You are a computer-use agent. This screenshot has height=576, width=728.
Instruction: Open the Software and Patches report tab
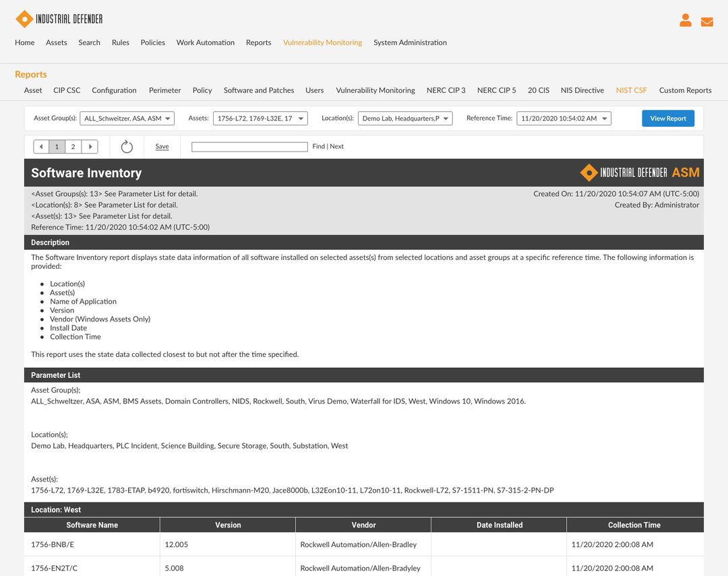(x=260, y=90)
